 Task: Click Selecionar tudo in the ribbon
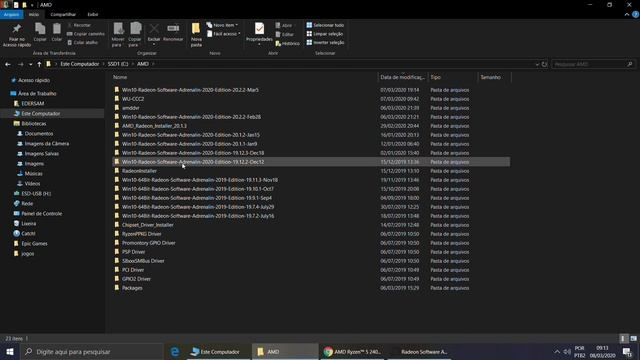[325, 25]
